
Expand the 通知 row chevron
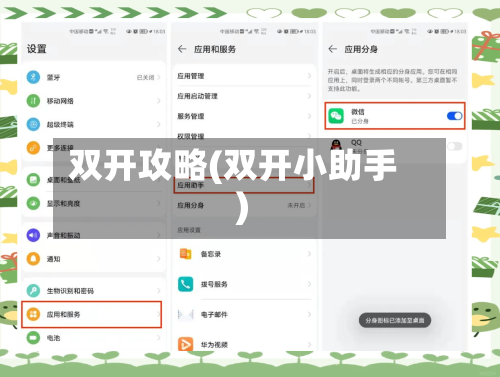pyautogui.click(x=159, y=259)
